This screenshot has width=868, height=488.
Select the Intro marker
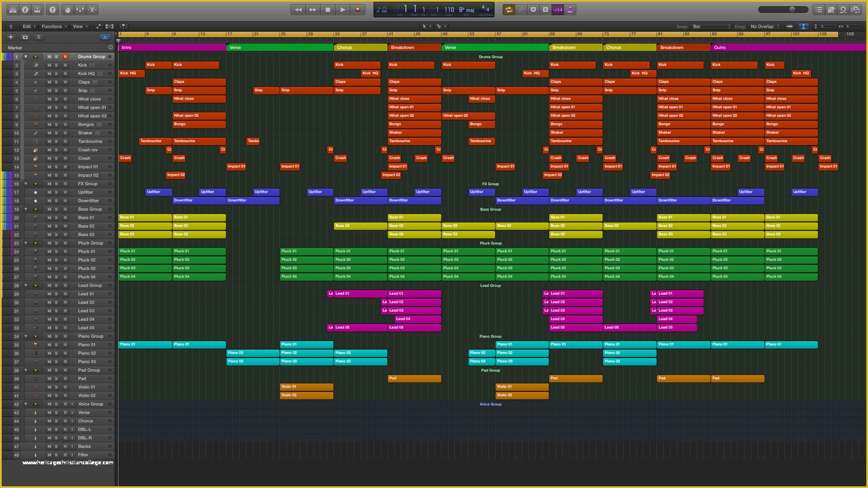point(172,47)
